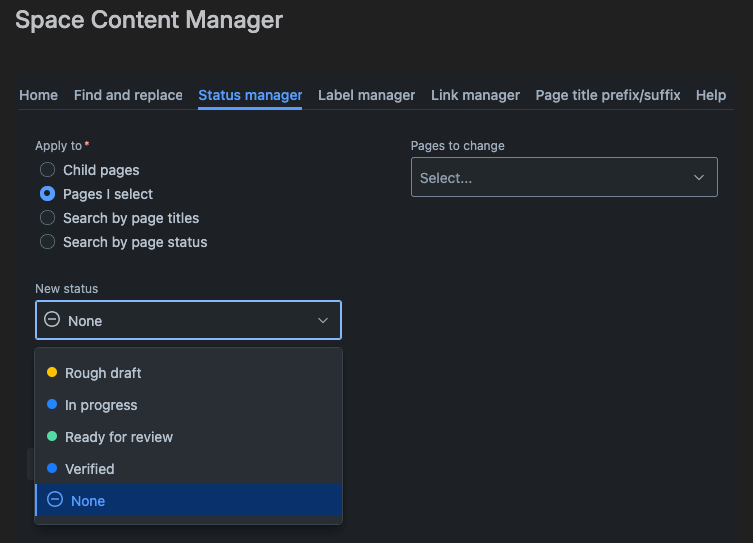Click the green Ready for review dot
Screen dimensions: 753x543
point(52,436)
